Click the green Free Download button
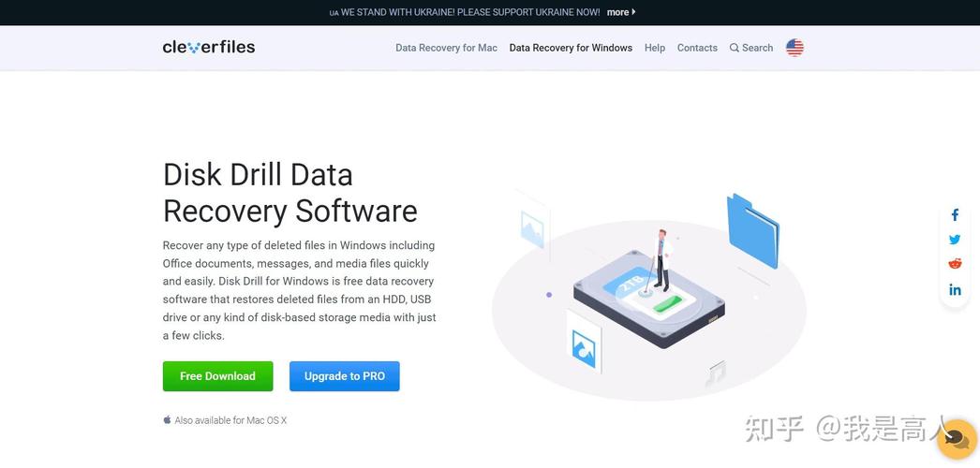Screen dimensions: 980x468 click(x=217, y=376)
